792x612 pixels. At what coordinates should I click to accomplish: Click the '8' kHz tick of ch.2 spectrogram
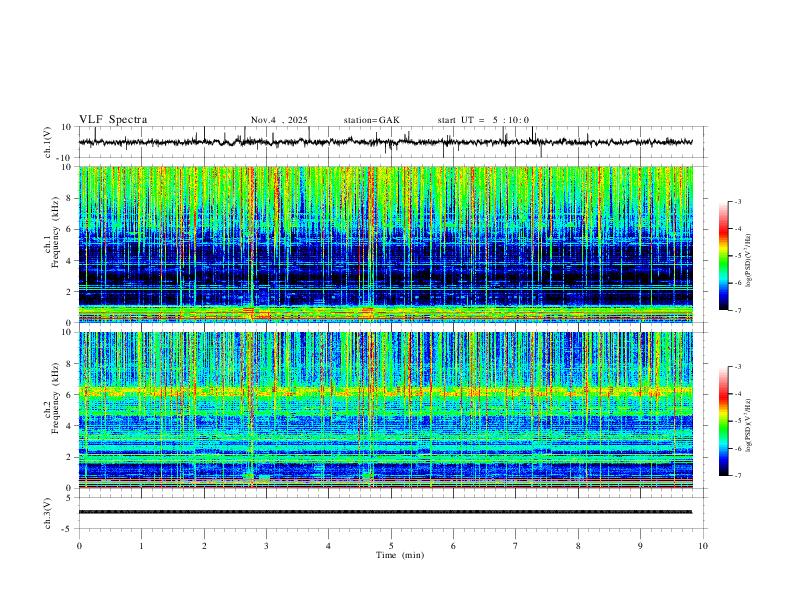point(69,363)
